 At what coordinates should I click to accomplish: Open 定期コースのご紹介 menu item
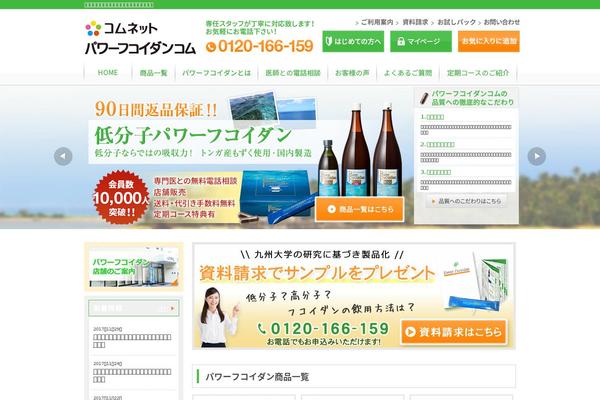click(x=478, y=73)
